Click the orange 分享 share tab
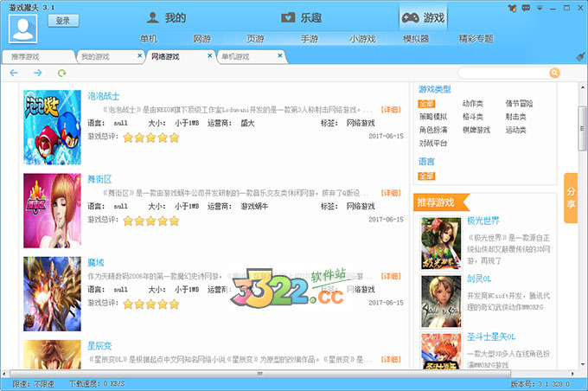Screen dimensions: 588x391 pyautogui.click(x=571, y=198)
